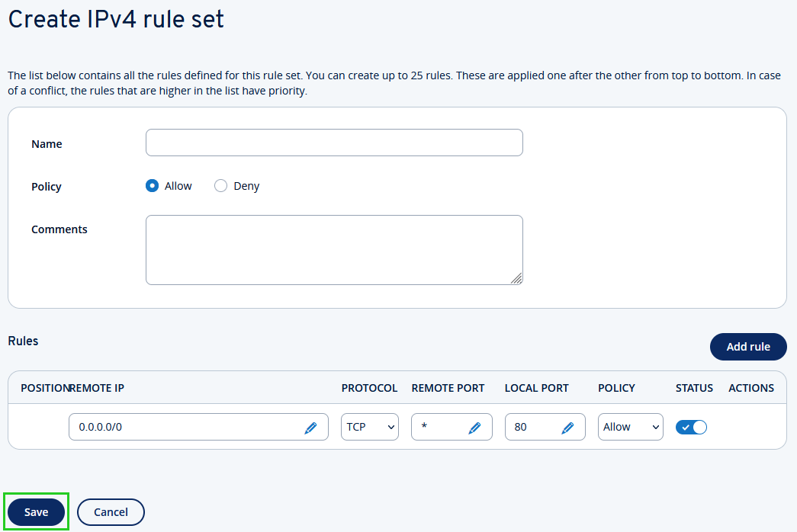Open the TCP protocol dropdown
The height and width of the screenshot is (532, 797).
[x=369, y=427]
